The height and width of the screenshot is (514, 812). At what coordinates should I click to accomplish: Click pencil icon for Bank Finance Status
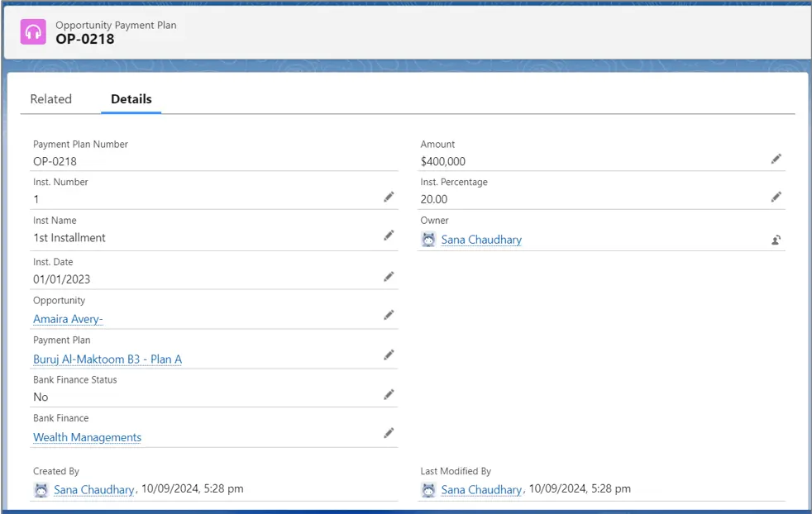[389, 395]
